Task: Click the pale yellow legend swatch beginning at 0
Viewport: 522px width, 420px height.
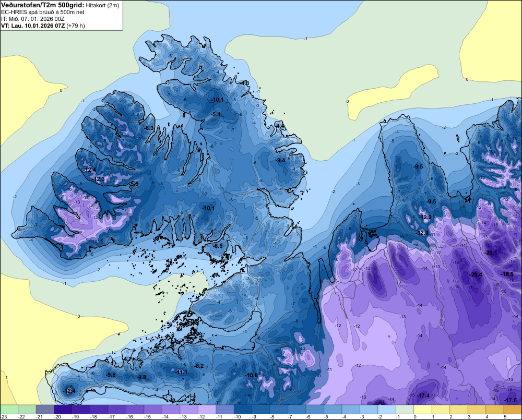Action: point(423,410)
